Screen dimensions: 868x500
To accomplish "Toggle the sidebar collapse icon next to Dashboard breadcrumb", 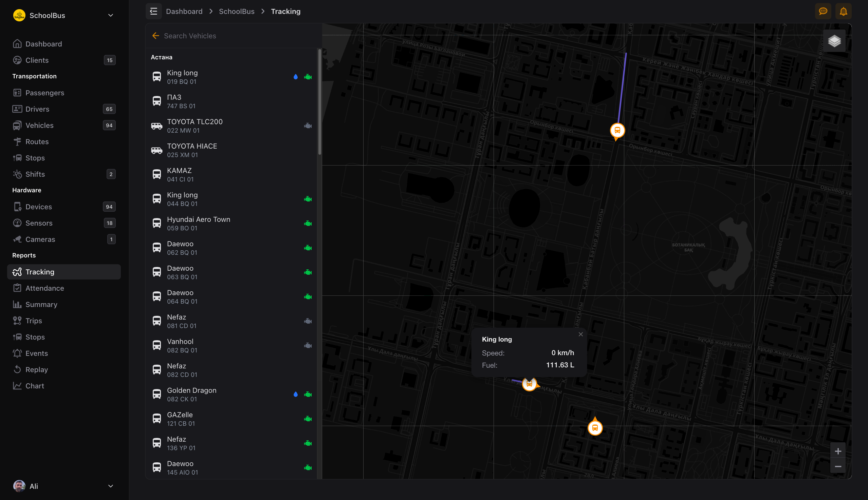I will click(x=153, y=11).
